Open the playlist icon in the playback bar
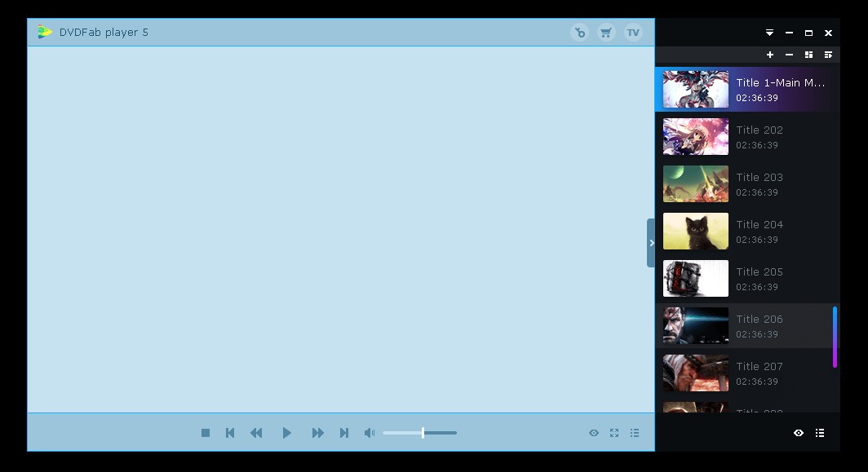The height and width of the screenshot is (472, 868). (635, 433)
